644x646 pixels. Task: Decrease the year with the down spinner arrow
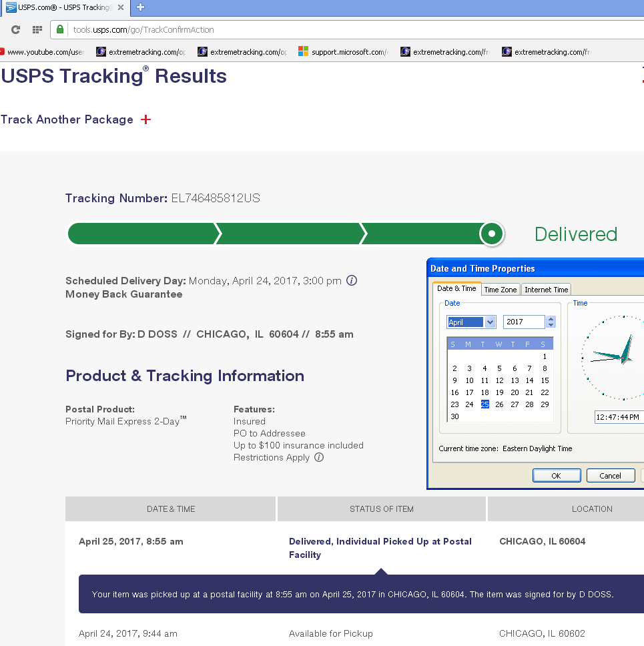tap(551, 325)
